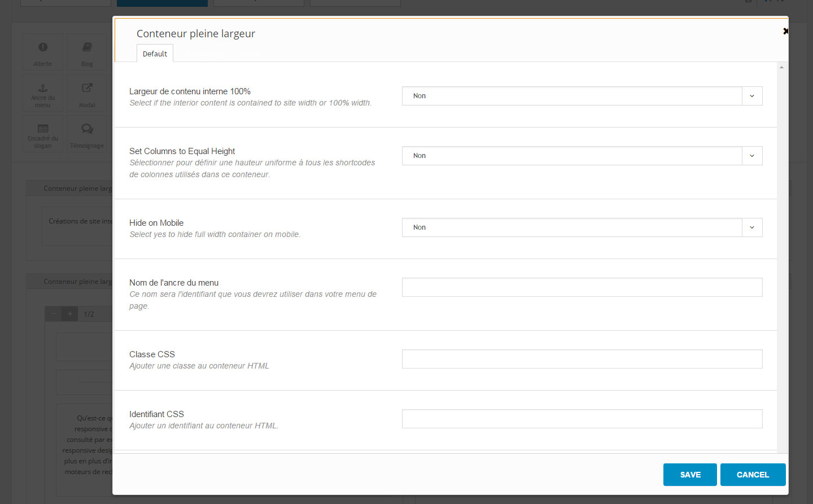Screen dimensions: 813x504
Task: Select the Témoignage speech bubble icon
Action: [87, 129]
